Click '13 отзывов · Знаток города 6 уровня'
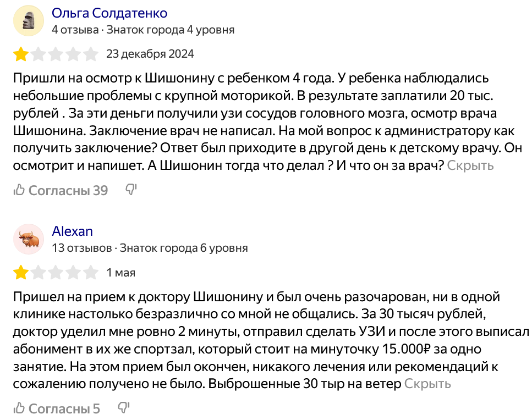The width and height of the screenshot is (532, 420). tap(150, 248)
